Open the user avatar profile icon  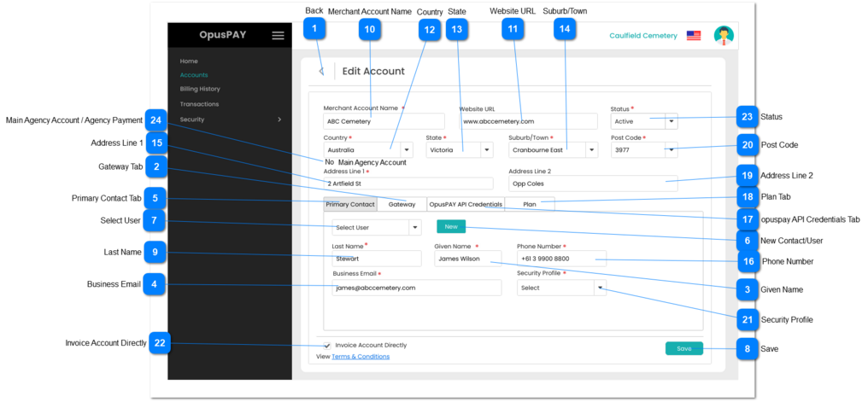[x=724, y=36]
